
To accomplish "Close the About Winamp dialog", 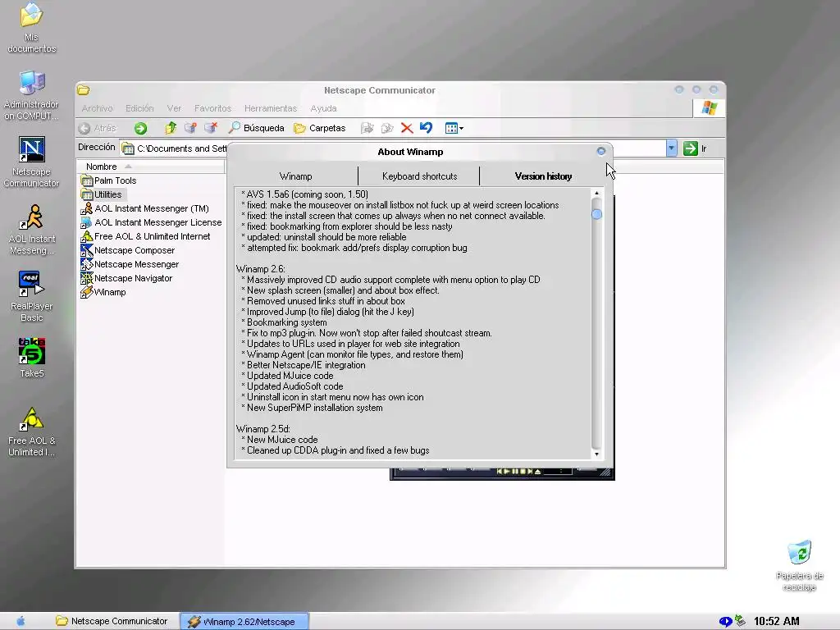I will pyautogui.click(x=601, y=152).
